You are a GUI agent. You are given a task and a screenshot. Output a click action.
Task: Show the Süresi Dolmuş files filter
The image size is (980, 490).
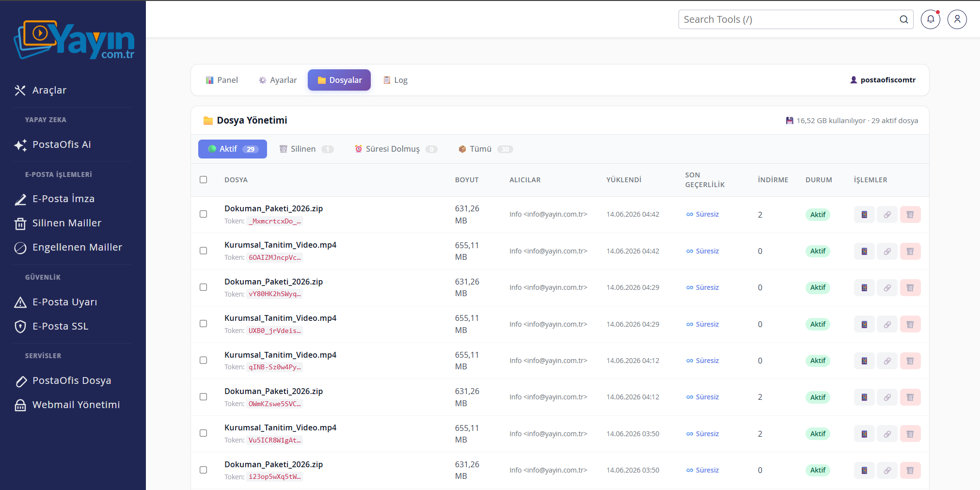[396, 149]
